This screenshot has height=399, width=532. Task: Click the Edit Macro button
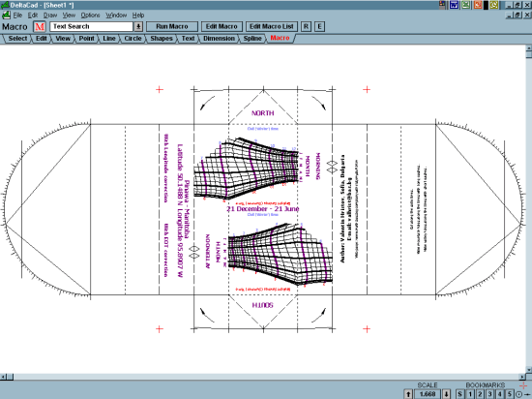pos(222,26)
